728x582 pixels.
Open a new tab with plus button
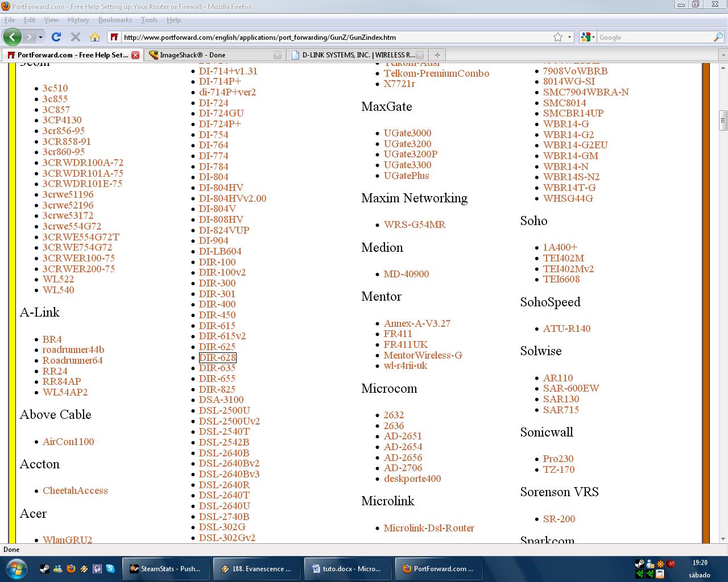click(437, 55)
